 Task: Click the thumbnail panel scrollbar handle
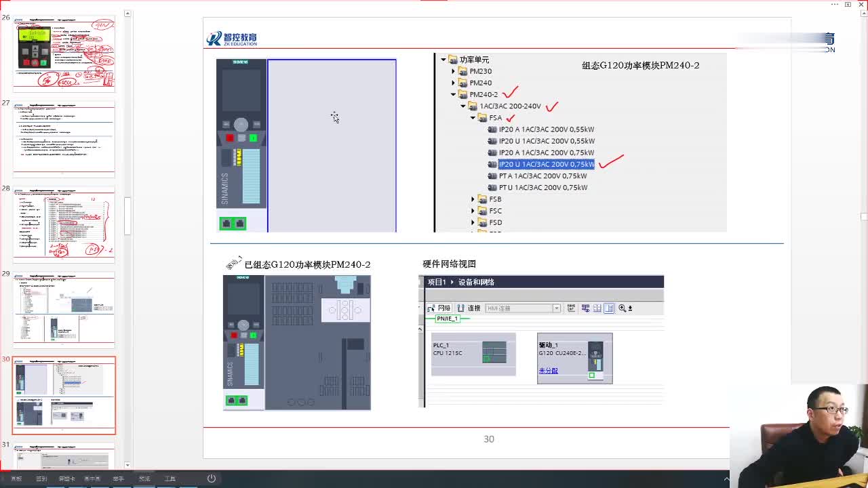127,216
